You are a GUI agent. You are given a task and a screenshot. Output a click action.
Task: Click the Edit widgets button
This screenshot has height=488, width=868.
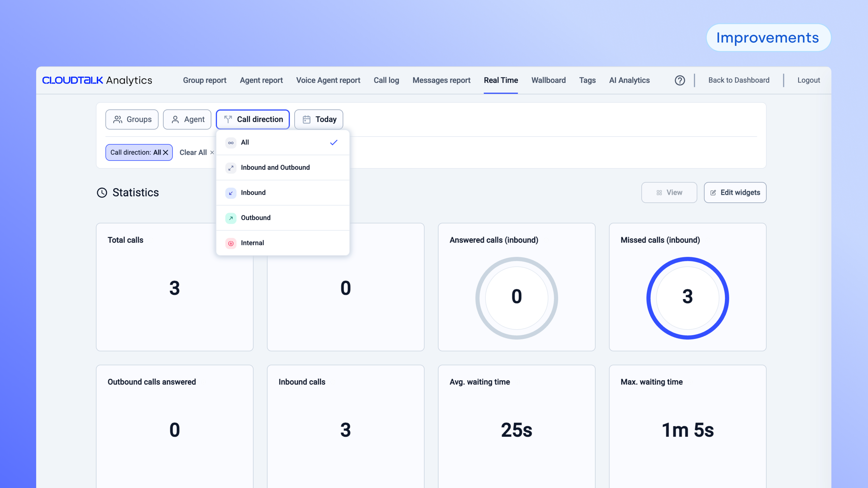[x=735, y=192]
